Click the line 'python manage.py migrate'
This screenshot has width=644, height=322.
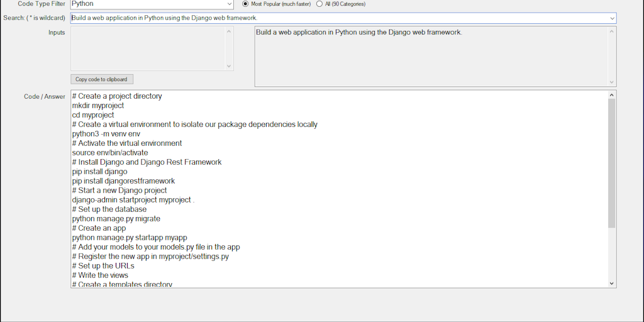click(x=116, y=219)
